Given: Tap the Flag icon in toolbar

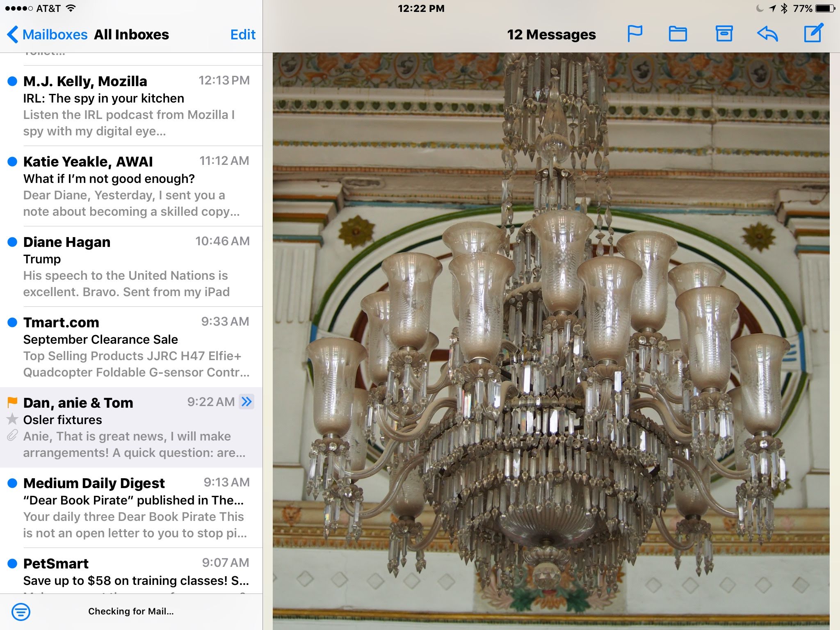Looking at the screenshot, I should 635,34.
